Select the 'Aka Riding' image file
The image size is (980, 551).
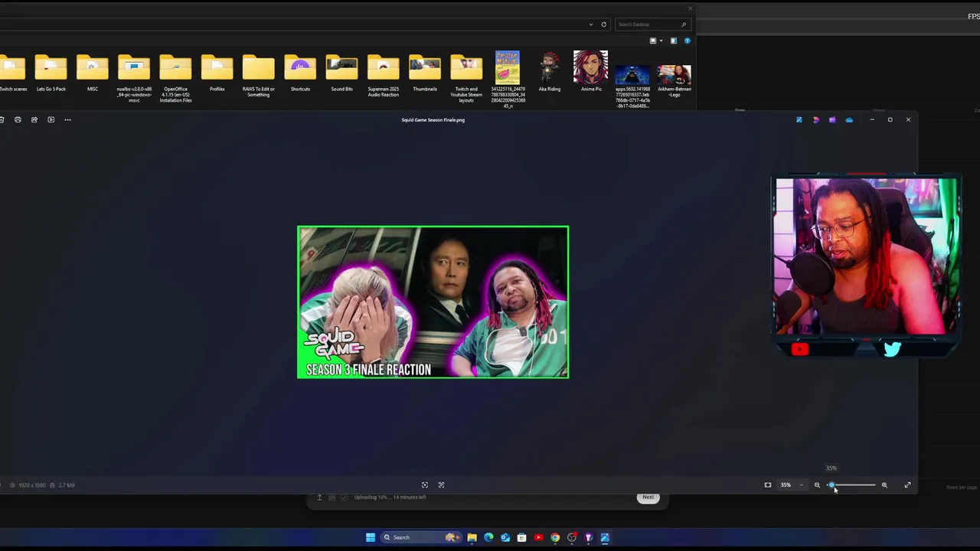click(549, 72)
